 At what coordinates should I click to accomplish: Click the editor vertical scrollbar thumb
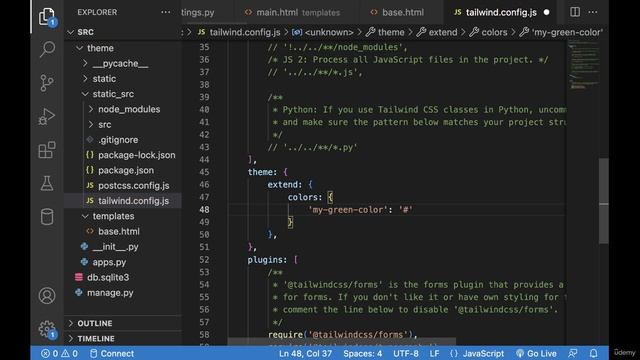(604, 201)
